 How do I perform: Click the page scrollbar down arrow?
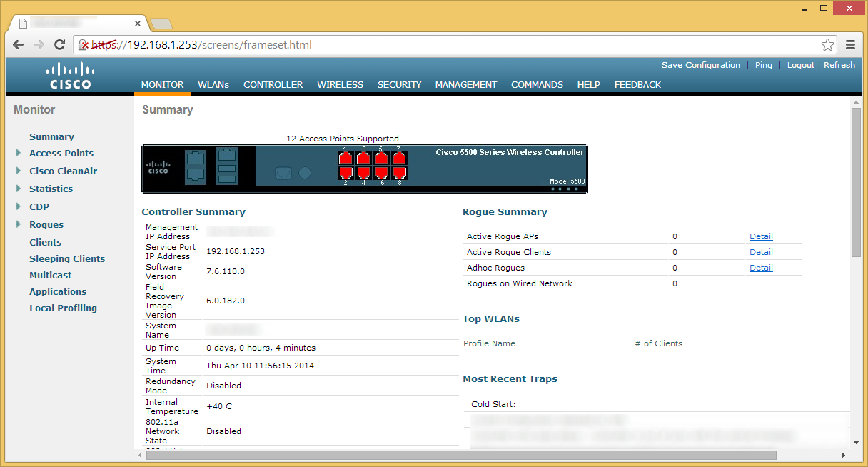[x=857, y=441]
